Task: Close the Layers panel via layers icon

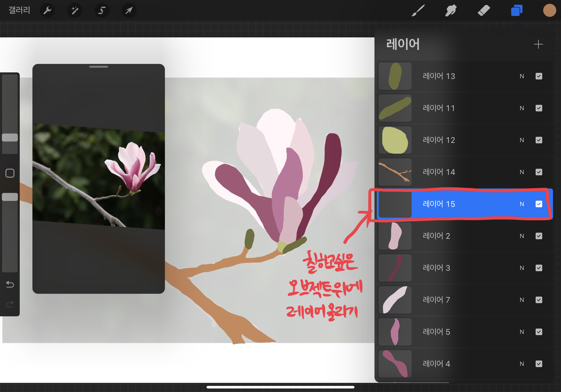Action: [517, 11]
